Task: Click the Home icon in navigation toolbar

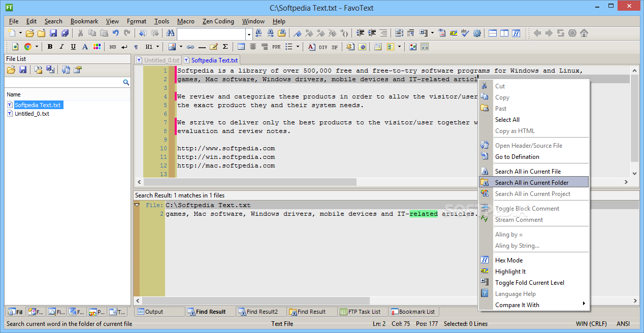Action: [x=584, y=33]
